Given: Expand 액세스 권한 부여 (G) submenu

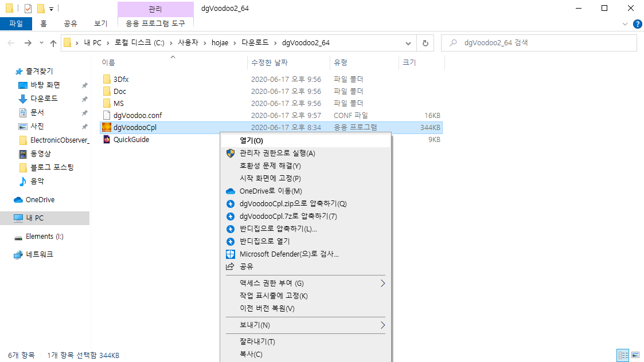Looking at the screenshot, I should 306,283.
